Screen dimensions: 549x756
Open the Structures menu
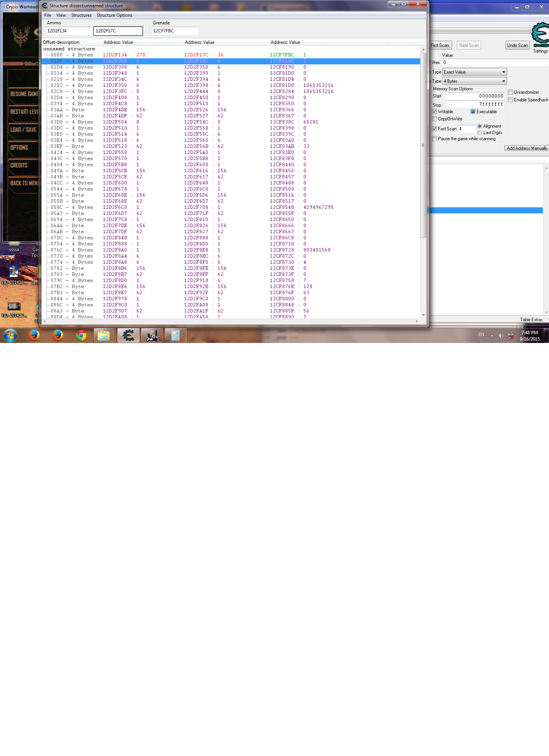coord(81,15)
